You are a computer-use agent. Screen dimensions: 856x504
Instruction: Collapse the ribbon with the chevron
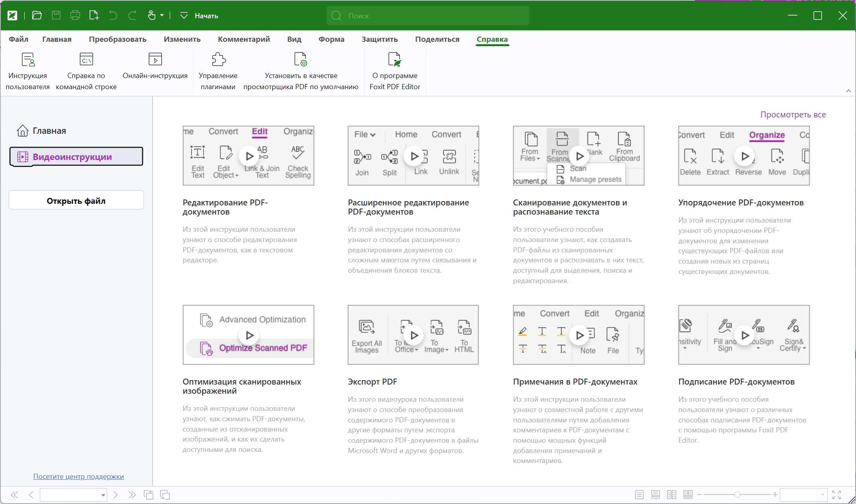pyautogui.click(x=848, y=91)
